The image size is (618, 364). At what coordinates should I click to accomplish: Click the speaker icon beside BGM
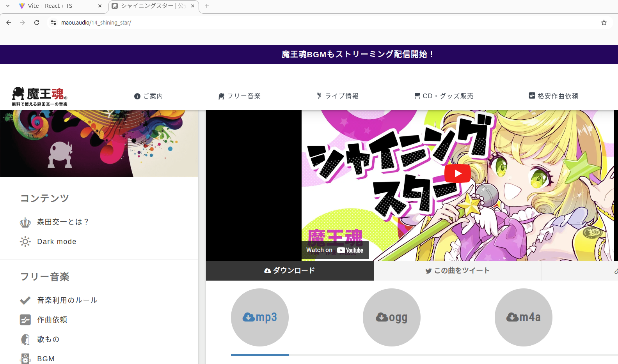[x=25, y=359]
